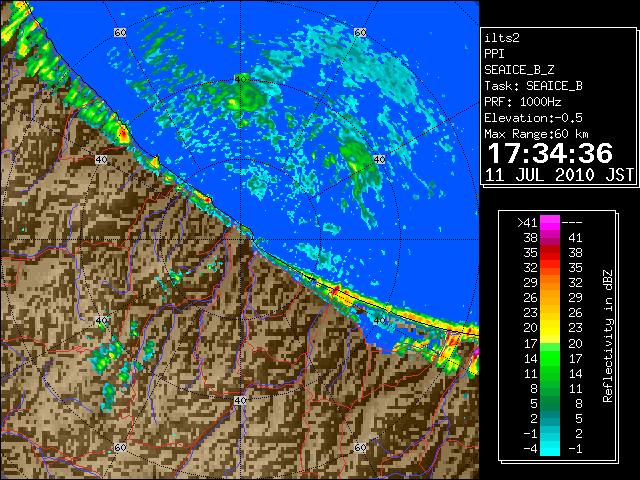This screenshot has width=640, height=480.
Task: Click the magenta >41 dBZ legend swatch
Action: point(550,223)
